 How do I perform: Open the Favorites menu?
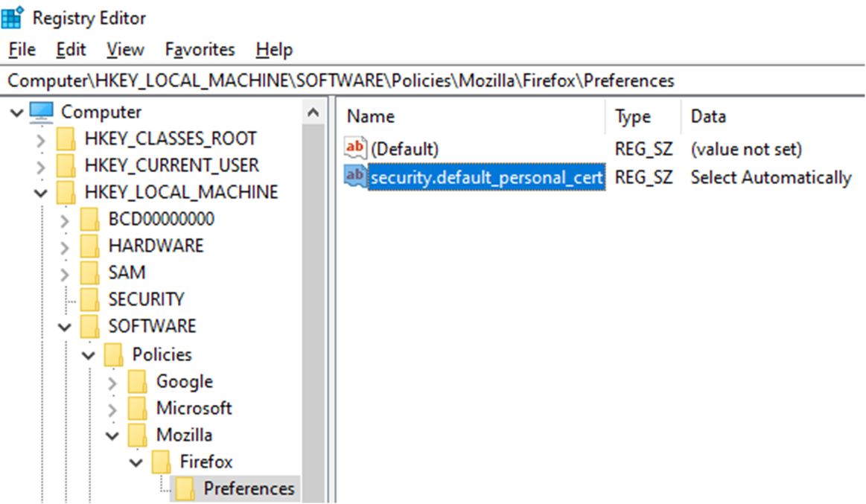pos(200,50)
